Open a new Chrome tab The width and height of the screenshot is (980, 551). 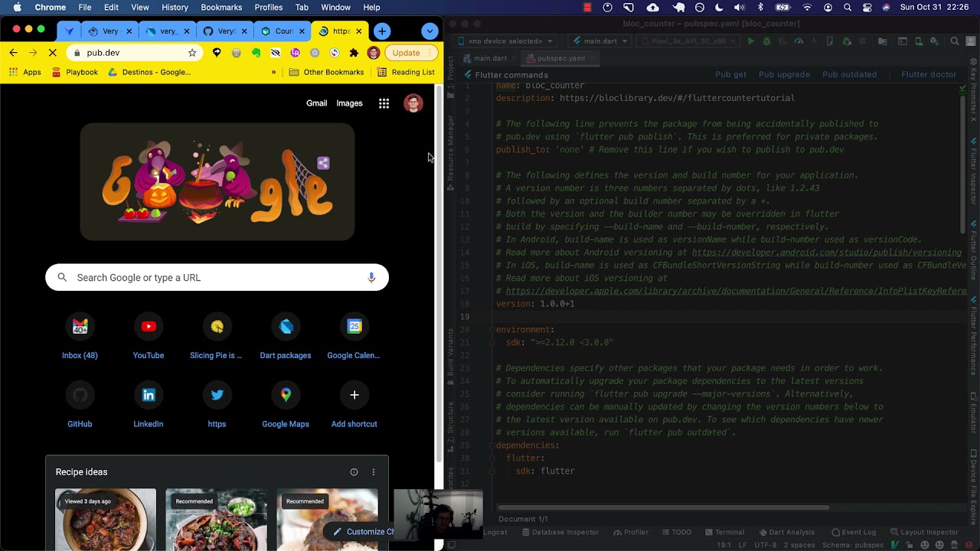click(382, 31)
